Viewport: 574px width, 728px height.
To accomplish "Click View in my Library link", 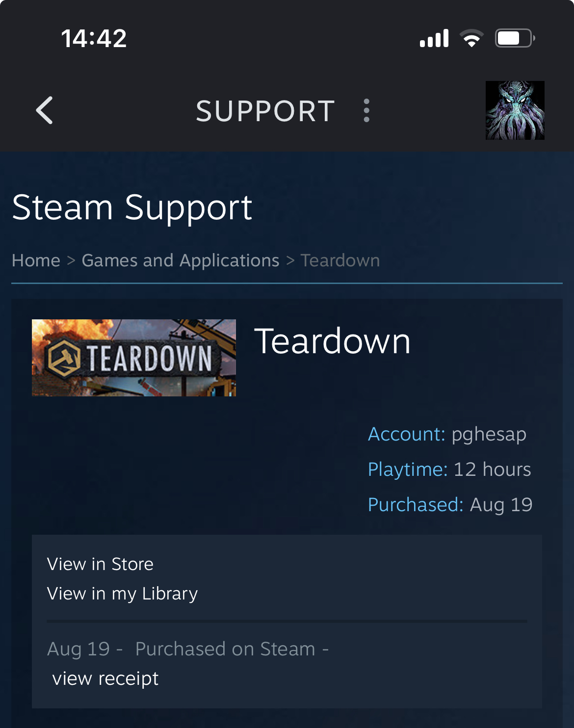I will 122,594.
